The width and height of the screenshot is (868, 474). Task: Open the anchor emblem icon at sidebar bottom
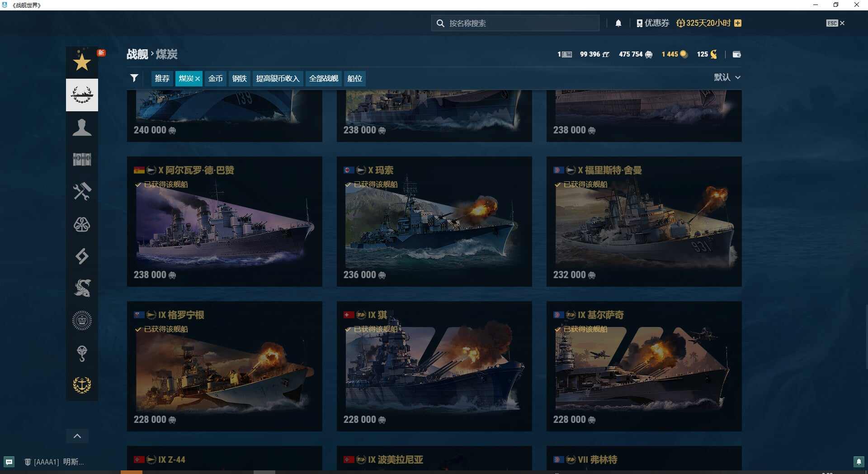pyautogui.click(x=82, y=386)
